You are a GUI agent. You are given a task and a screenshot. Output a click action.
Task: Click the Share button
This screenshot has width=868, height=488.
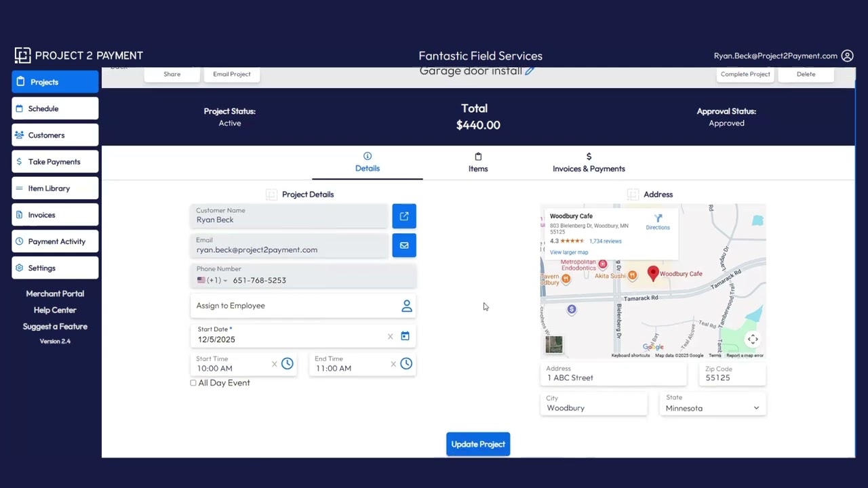[172, 74]
